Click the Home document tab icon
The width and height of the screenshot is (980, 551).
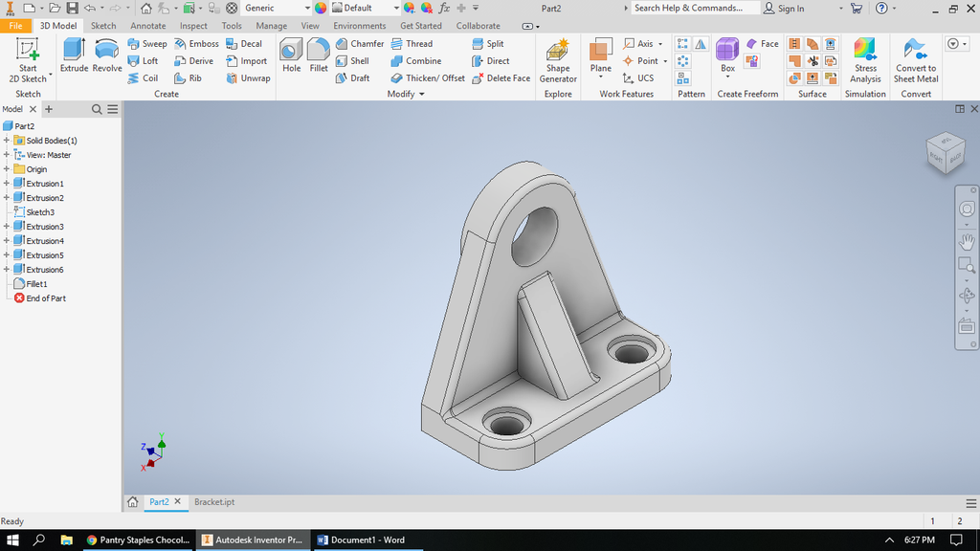coord(132,501)
